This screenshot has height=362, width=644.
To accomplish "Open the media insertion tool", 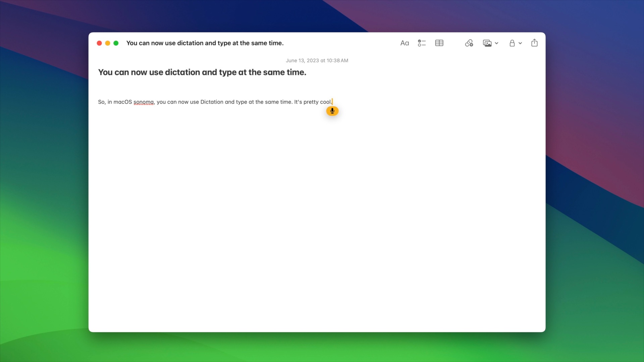I will [x=488, y=43].
